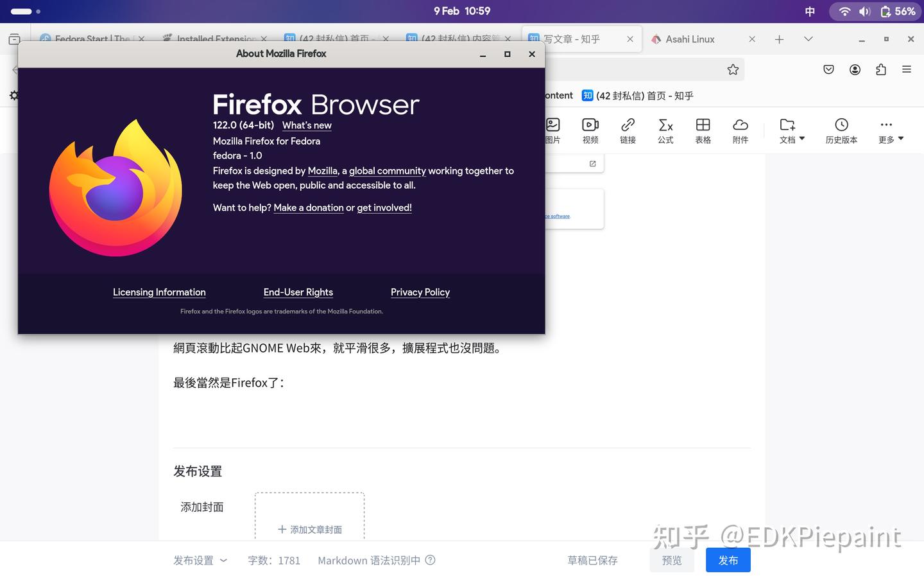Open the link card's external-link icon
The image size is (924, 578).
click(x=593, y=164)
